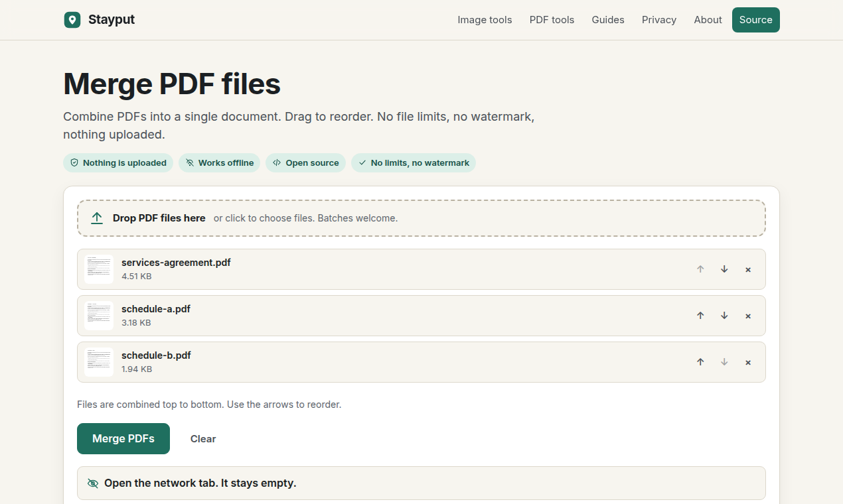Image resolution: width=843 pixels, height=504 pixels.
Task: Click the No limits, no watermark text
Action: click(420, 162)
